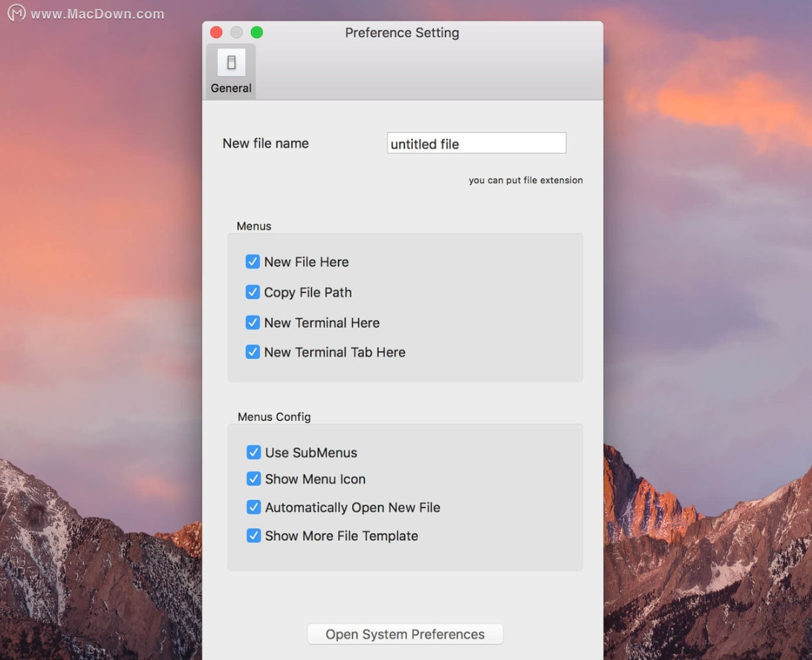The width and height of the screenshot is (812, 660).
Task: Click the New file name text field
Action: [476, 143]
